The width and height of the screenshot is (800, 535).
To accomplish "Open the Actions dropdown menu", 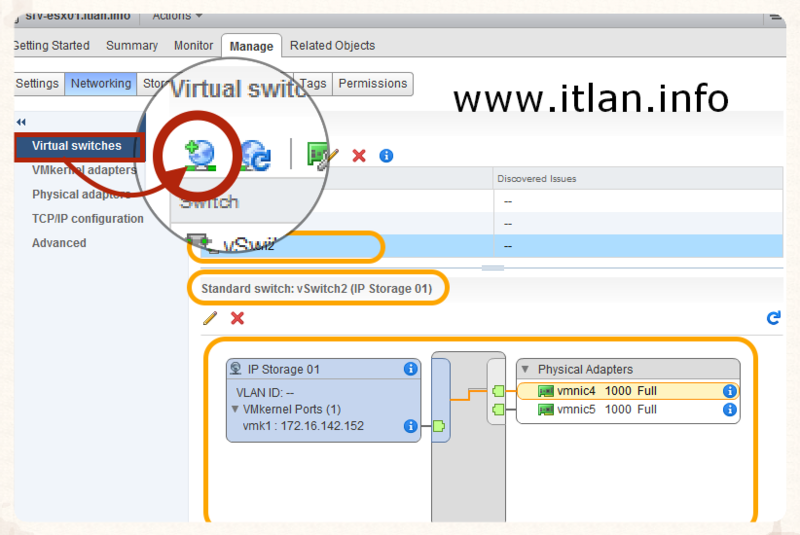I will click(x=177, y=15).
